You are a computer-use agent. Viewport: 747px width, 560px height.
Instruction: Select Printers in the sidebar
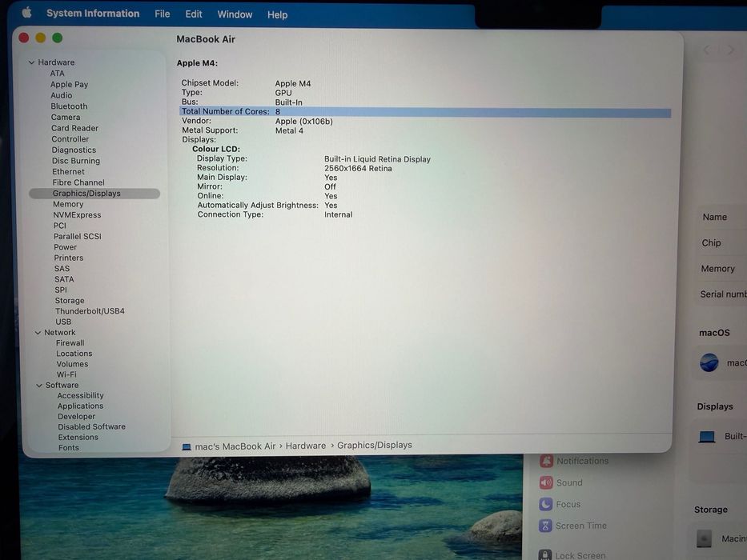(69, 258)
